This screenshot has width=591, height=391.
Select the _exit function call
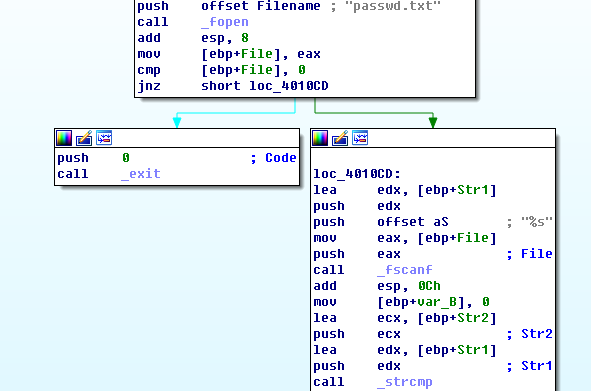[141, 174]
